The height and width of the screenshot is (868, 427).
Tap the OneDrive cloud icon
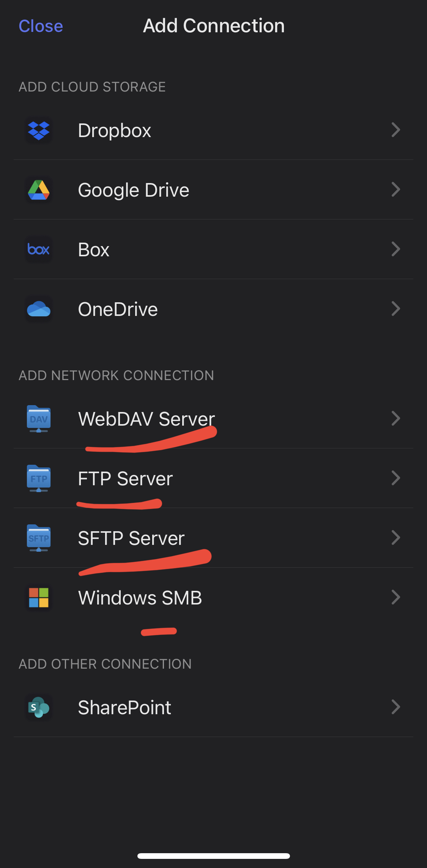click(39, 309)
